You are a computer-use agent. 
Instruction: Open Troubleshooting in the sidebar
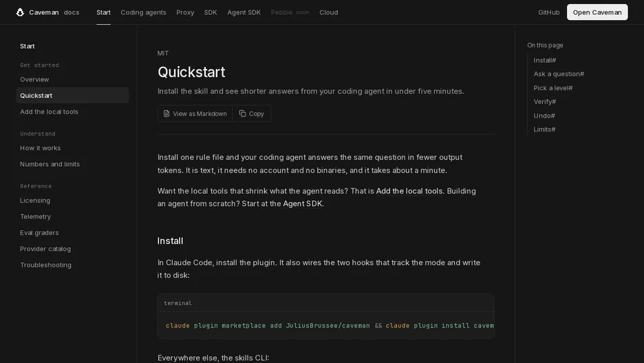click(45, 265)
